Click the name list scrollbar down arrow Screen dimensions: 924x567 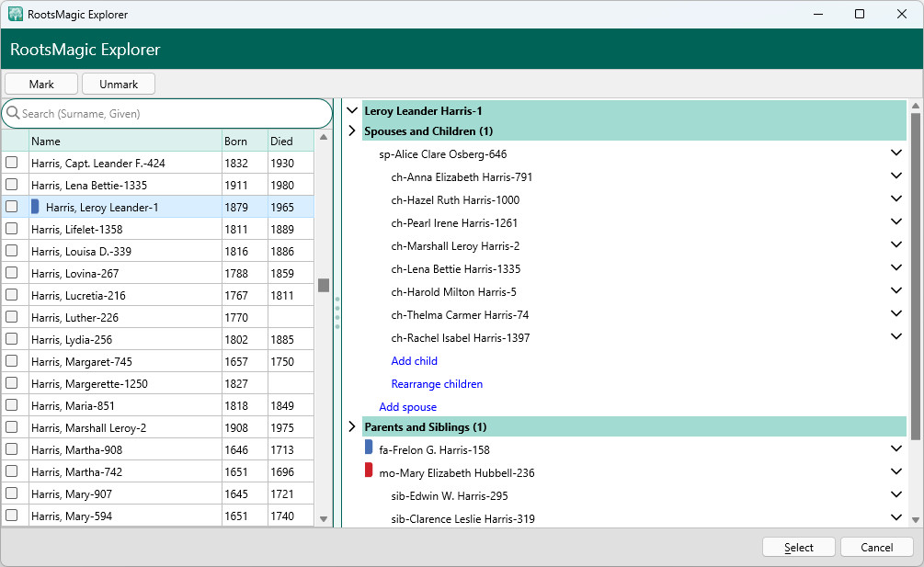point(324,519)
